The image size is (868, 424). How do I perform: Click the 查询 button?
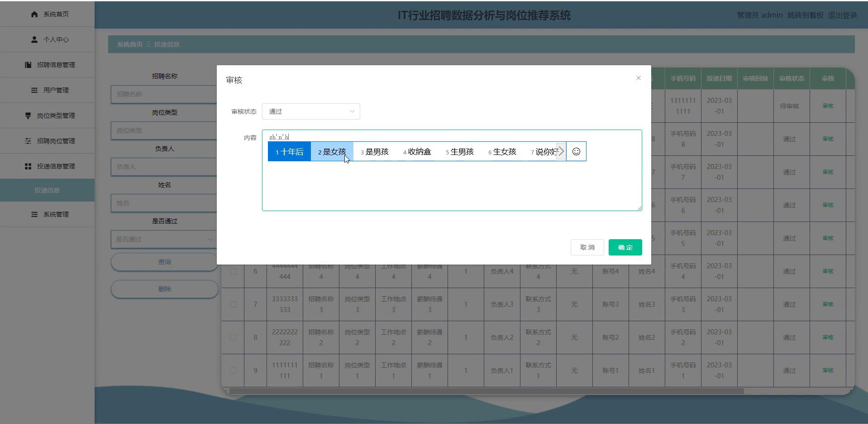pos(164,262)
